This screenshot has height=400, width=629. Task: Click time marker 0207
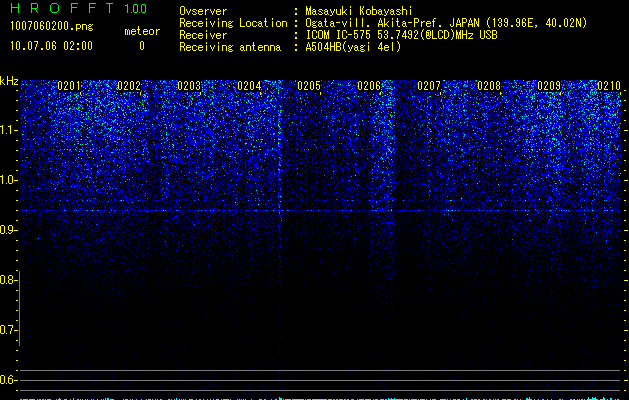(429, 86)
